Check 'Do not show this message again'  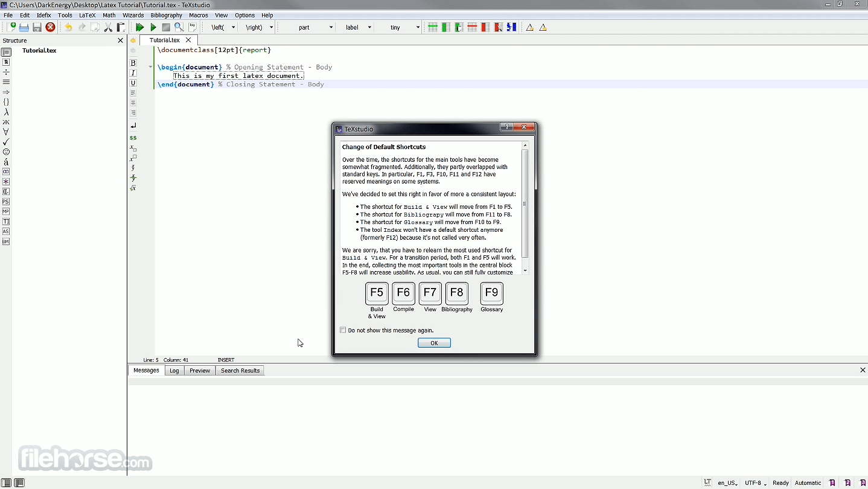coord(343,330)
